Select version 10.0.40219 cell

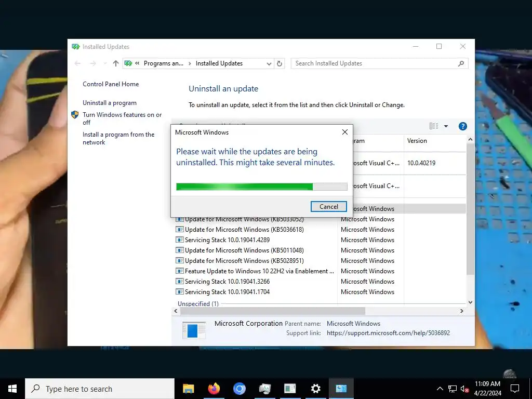(x=421, y=163)
